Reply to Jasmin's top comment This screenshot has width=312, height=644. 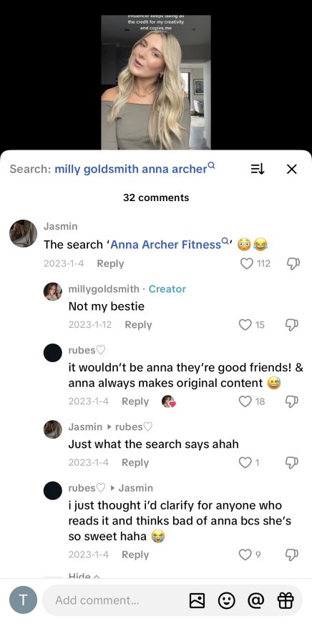tap(110, 263)
